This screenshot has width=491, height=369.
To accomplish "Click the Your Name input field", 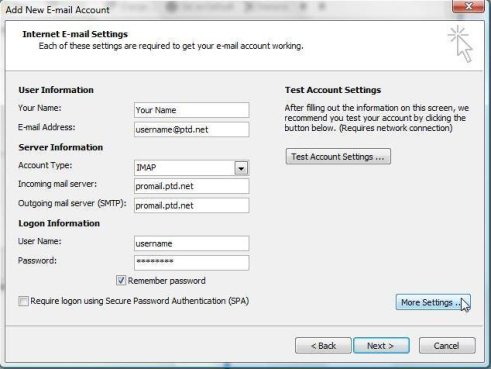I will tap(191, 110).
